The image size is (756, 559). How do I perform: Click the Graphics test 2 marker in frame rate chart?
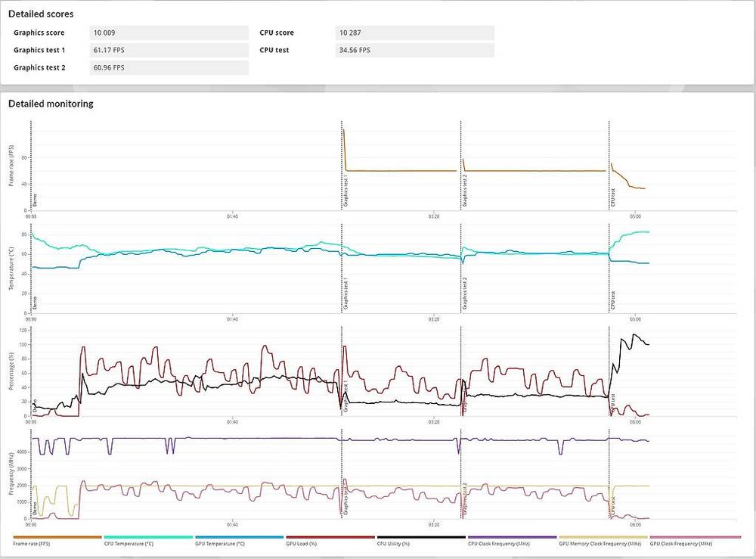pos(465,191)
